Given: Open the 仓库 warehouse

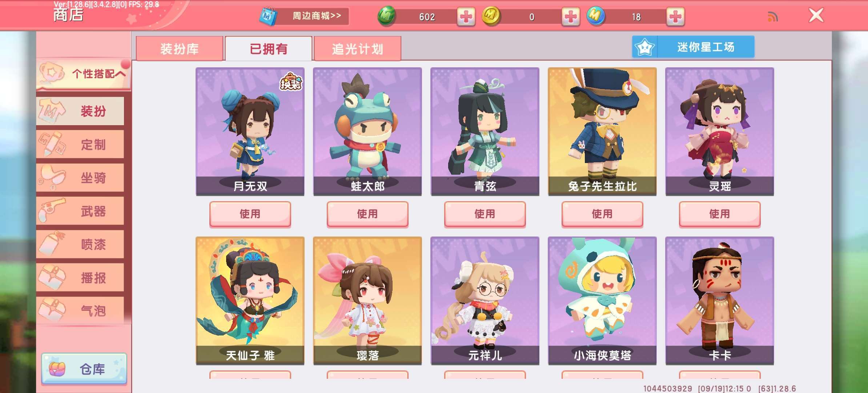Looking at the screenshot, I should [x=84, y=369].
